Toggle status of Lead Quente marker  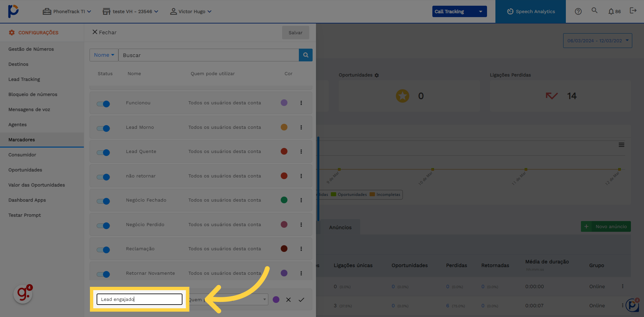click(103, 153)
